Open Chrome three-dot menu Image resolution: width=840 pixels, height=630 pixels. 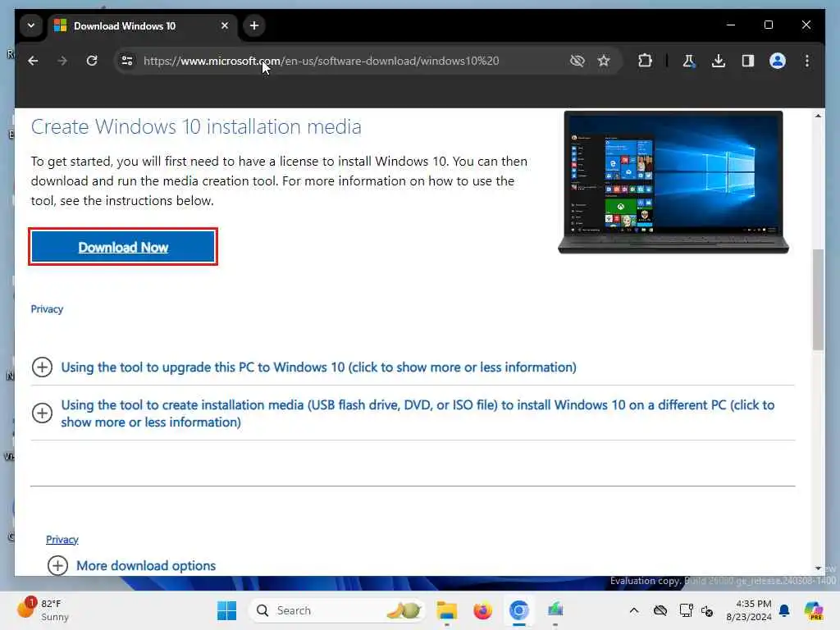coord(807,61)
